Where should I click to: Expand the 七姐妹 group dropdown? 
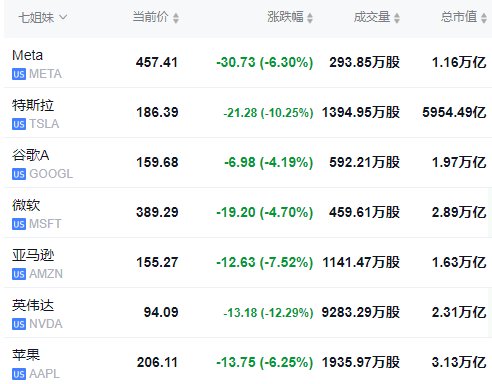[43, 17]
